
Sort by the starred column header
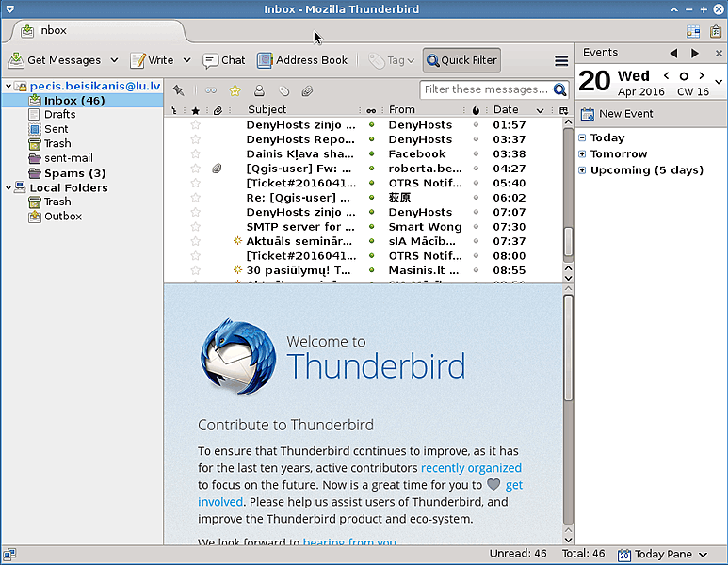pos(196,110)
